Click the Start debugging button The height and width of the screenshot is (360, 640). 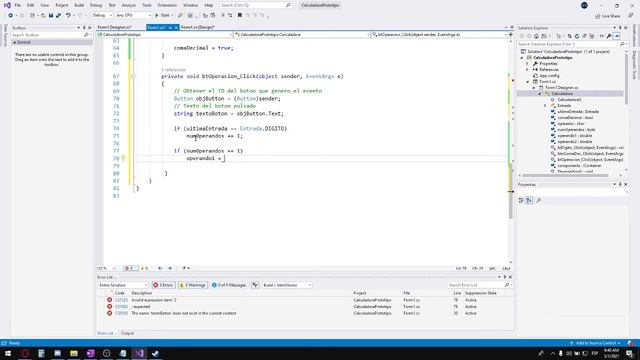(x=163, y=15)
